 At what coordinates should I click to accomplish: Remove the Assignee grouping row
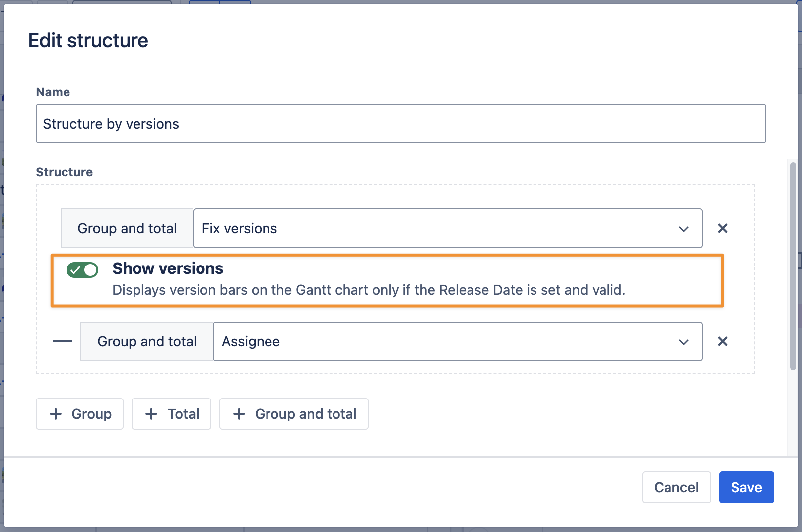(x=722, y=341)
